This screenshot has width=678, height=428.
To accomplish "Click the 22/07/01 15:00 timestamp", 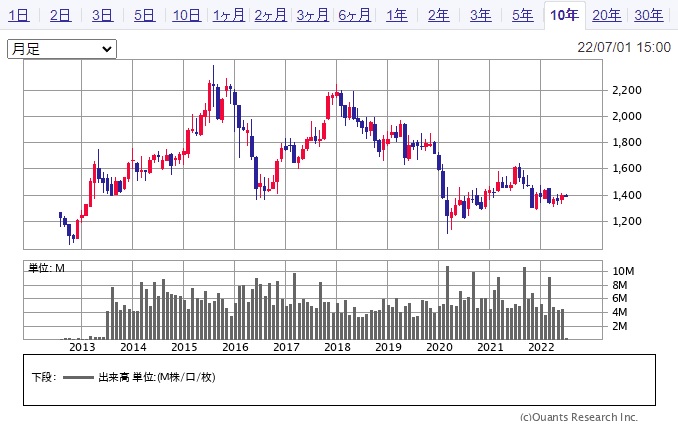I will pos(624,47).
